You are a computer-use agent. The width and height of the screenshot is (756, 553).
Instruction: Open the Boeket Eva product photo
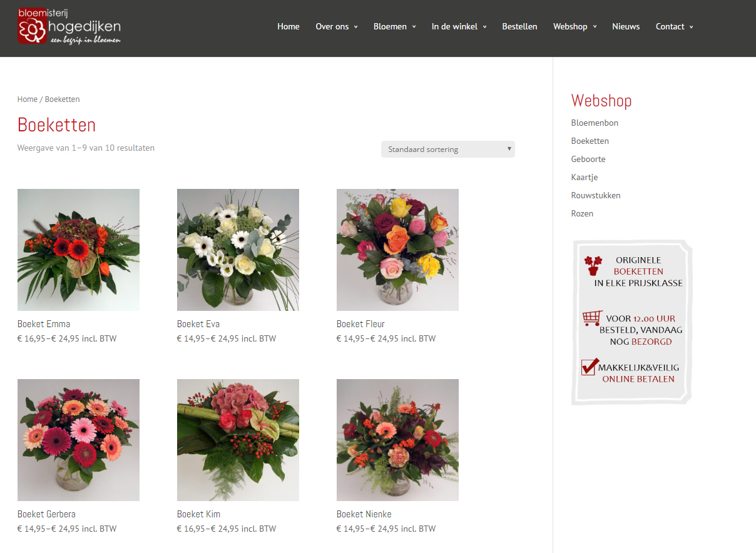(238, 250)
